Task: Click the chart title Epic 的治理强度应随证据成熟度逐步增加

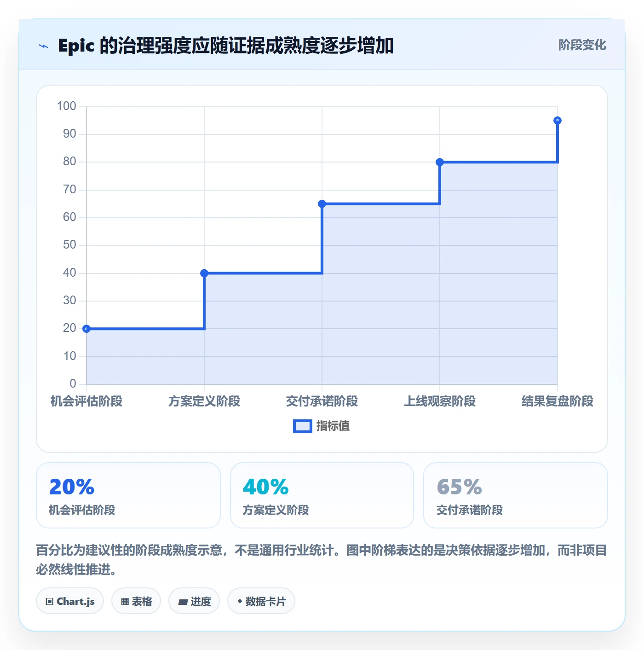Action: [x=225, y=46]
